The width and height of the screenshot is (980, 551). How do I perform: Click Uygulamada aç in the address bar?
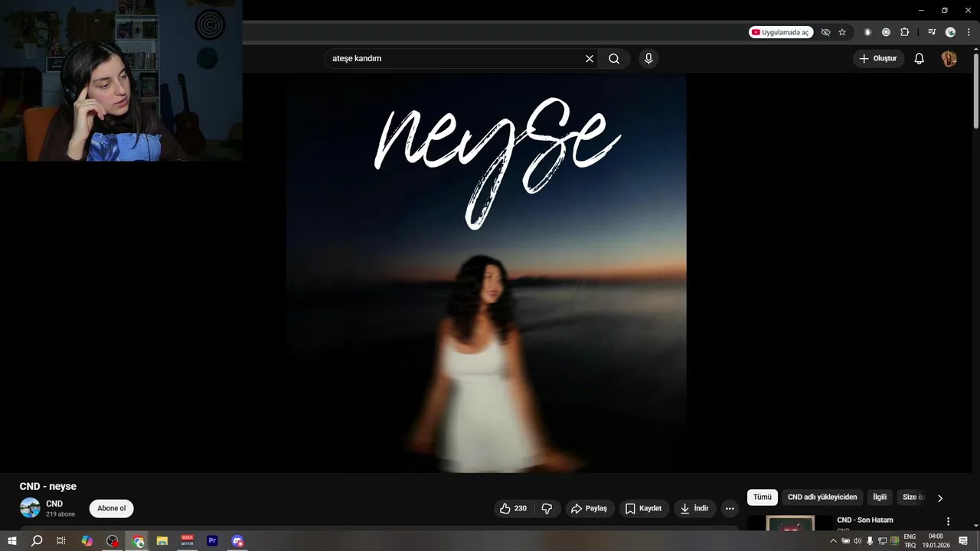tap(780, 32)
